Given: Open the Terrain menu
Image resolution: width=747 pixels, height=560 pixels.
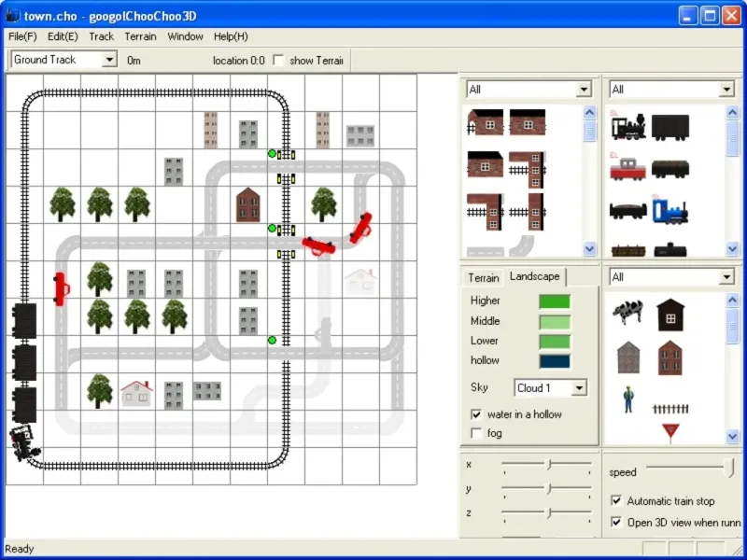Looking at the screenshot, I should pos(141,36).
